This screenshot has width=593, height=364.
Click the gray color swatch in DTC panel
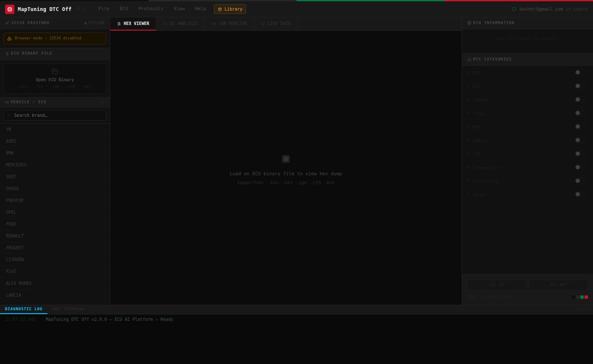click(578, 297)
